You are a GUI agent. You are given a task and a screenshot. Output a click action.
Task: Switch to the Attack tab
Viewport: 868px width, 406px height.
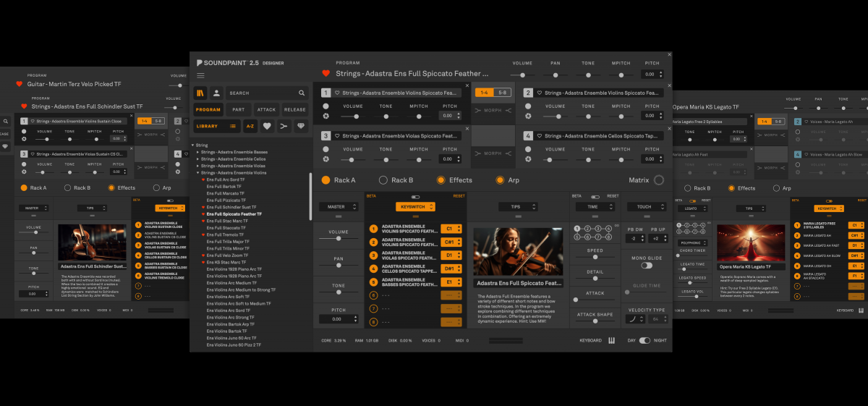[266, 110]
